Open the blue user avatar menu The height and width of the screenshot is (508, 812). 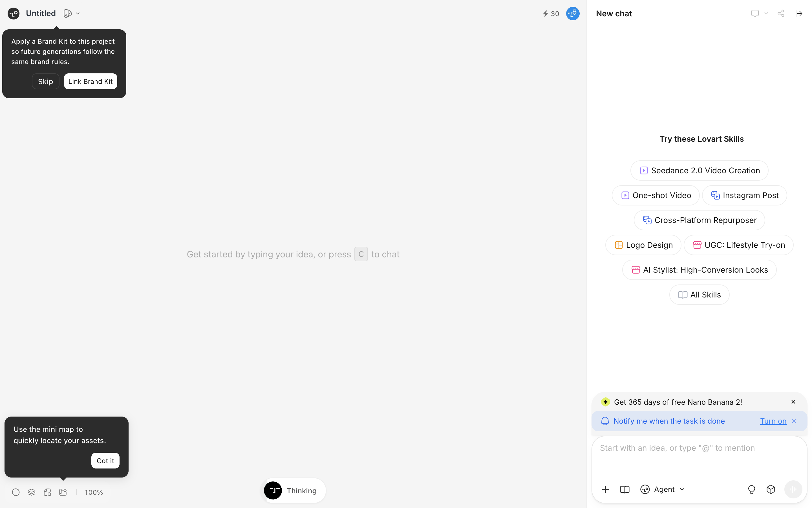click(572, 14)
